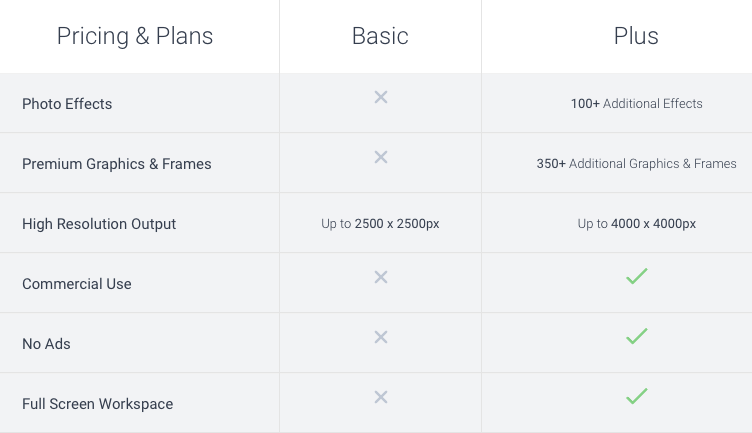Select the Basic plan column header
The image size is (752, 433).
click(x=380, y=36)
